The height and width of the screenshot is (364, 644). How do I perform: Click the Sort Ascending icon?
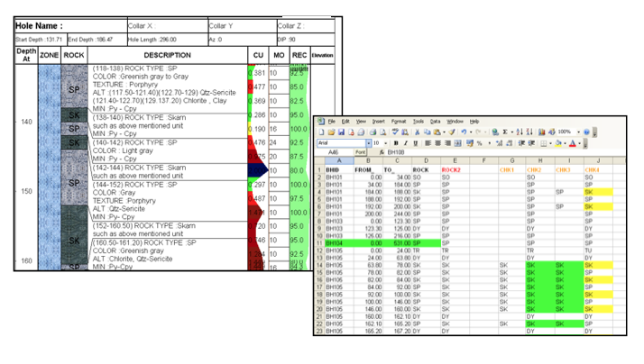(519, 132)
